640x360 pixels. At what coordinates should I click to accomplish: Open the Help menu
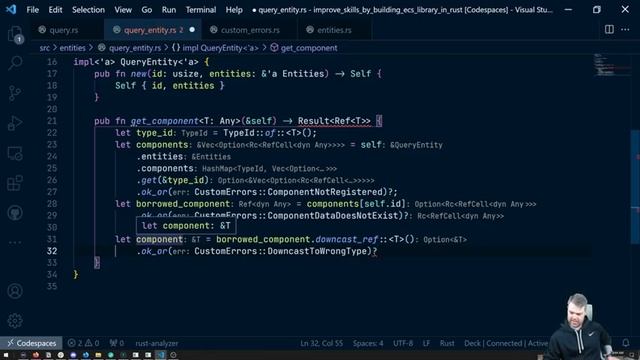[234, 10]
